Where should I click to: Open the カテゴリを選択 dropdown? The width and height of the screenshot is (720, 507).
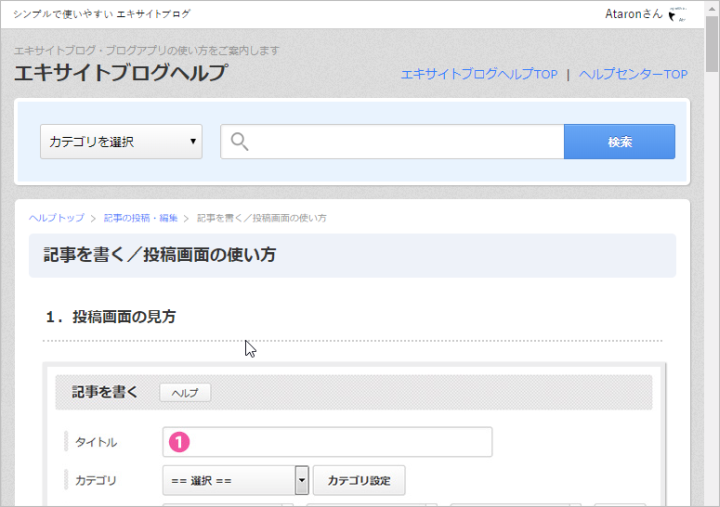tap(121, 141)
